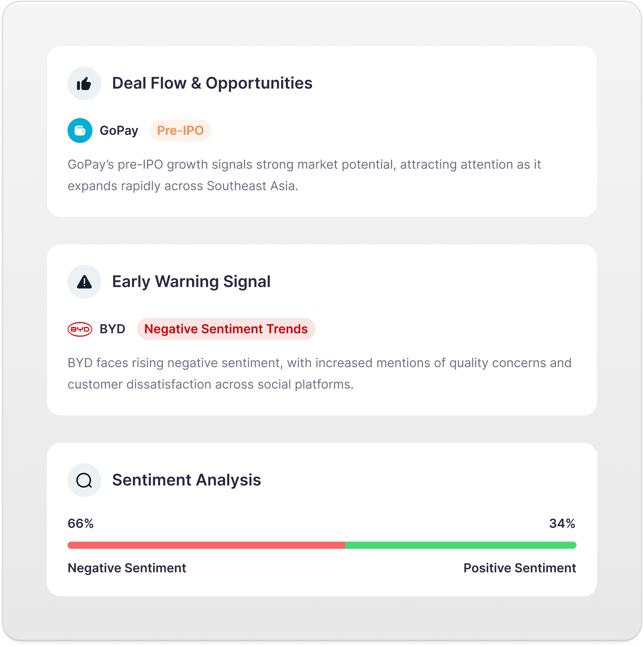This screenshot has width=644, height=647.
Task: Click the 66% negative sentiment value
Action: tap(80, 524)
